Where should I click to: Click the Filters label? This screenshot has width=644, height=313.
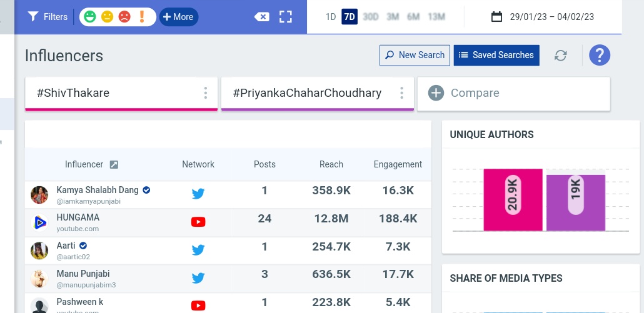[x=56, y=17]
